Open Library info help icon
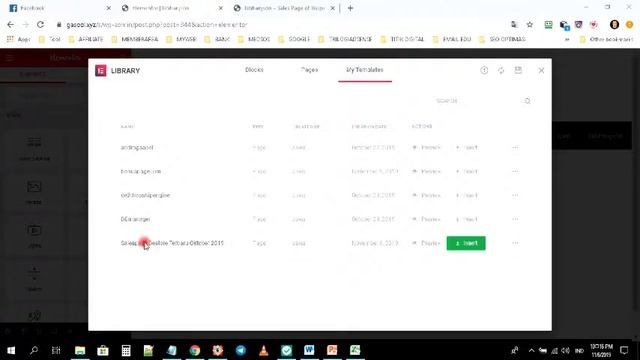This screenshot has height=360, width=640. point(484,70)
